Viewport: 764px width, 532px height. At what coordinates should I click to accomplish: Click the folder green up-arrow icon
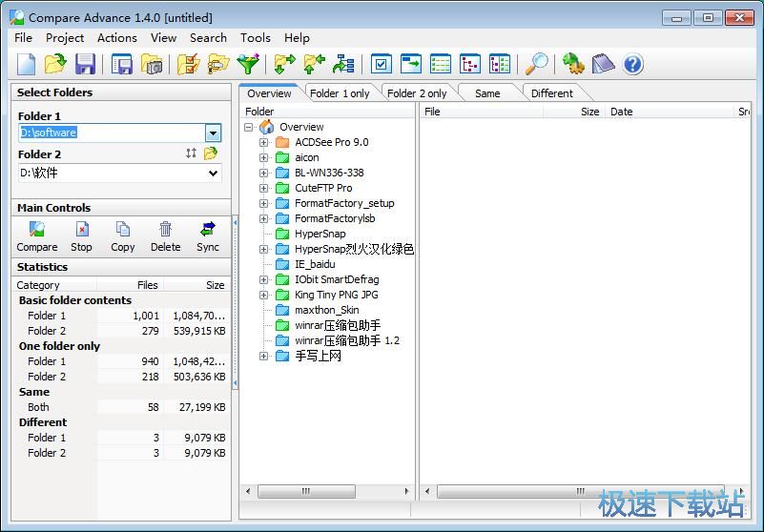(314, 64)
